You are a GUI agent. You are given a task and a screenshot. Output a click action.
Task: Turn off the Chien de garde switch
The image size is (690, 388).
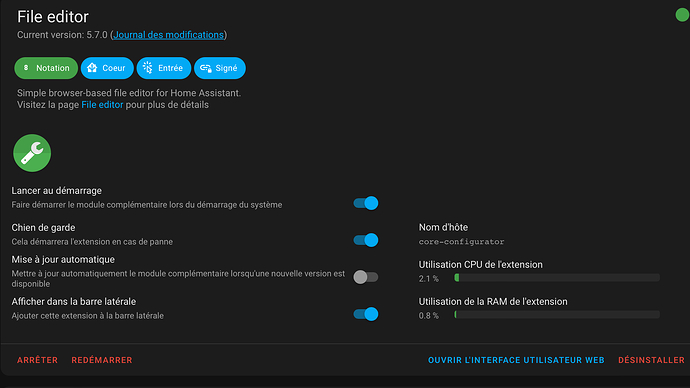[366, 240]
